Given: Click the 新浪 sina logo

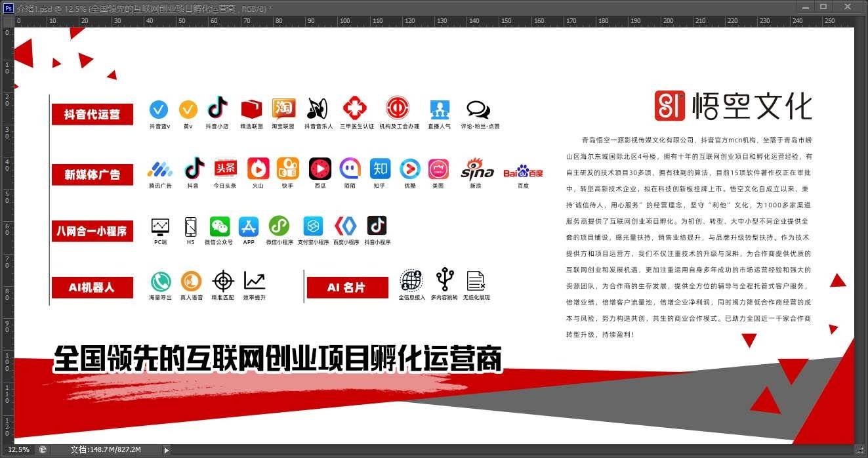Looking at the screenshot, I should tap(476, 169).
